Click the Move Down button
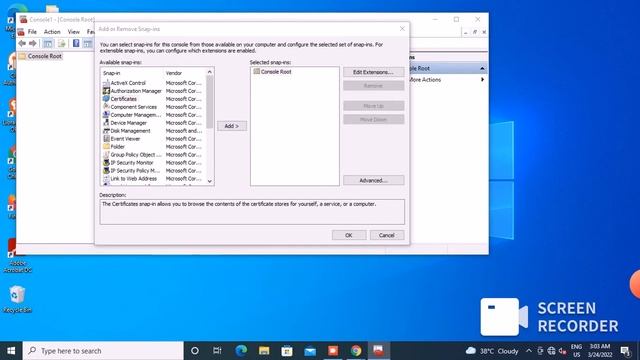Image resolution: width=640 pixels, height=360 pixels. 373,120
